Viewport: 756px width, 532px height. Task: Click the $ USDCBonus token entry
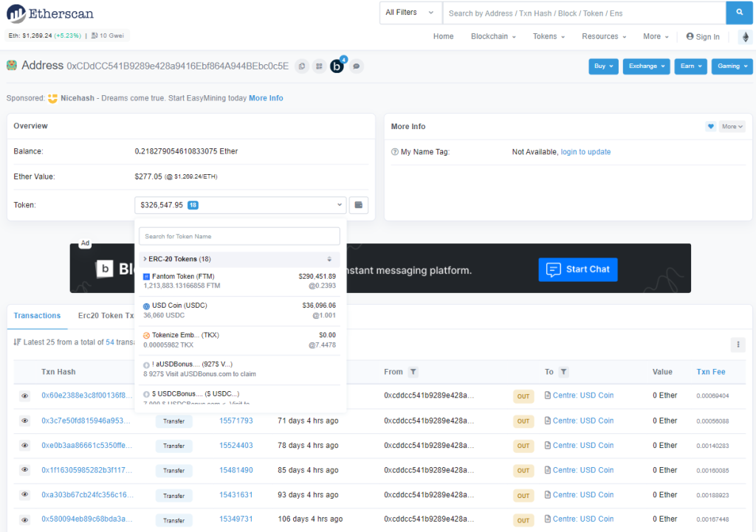(x=240, y=396)
